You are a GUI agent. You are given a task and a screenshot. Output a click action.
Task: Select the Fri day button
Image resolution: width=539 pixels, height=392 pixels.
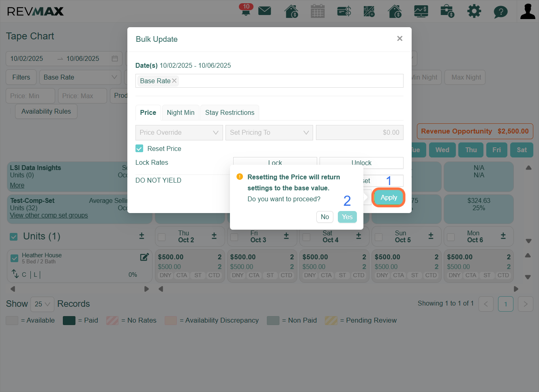[x=496, y=150]
